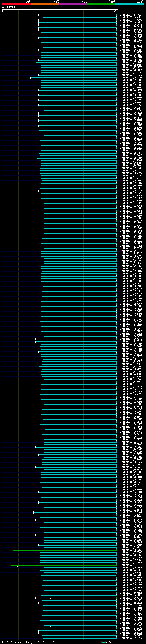The width and height of the screenshot is (146, 644).
Task: Select label UniRef100_Q9AT55
Action: tap(131, 53)
